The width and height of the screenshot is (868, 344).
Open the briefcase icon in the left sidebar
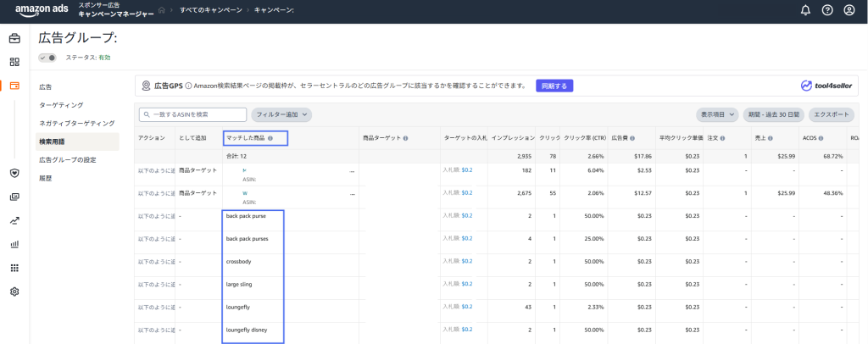(x=14, y=39)
